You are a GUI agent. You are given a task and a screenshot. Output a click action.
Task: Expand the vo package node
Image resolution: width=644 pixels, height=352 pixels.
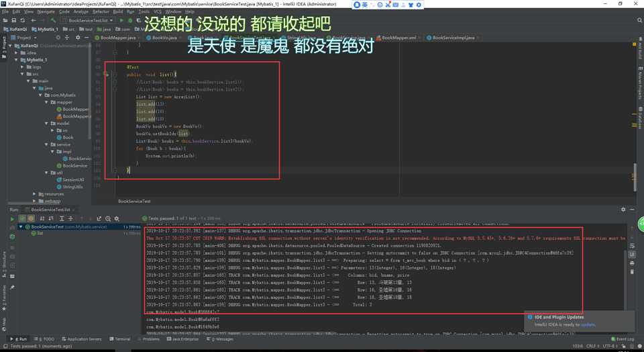[x=52, y=130]
